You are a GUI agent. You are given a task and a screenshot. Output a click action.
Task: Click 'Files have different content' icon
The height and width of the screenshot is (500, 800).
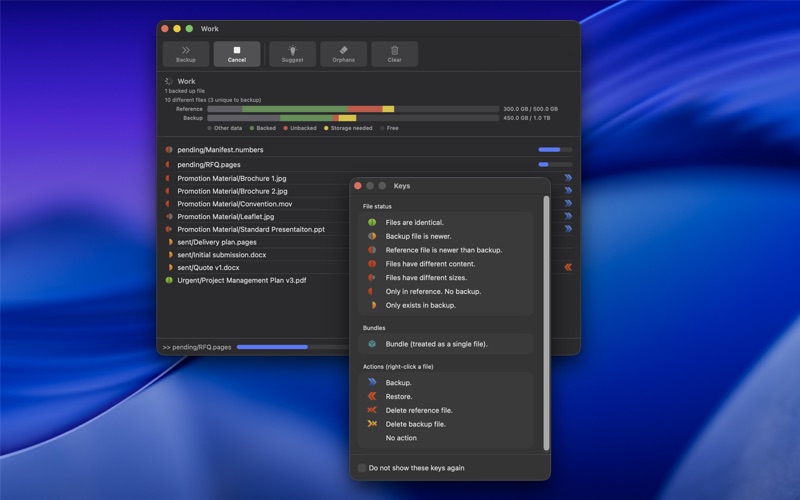[372, 263]
